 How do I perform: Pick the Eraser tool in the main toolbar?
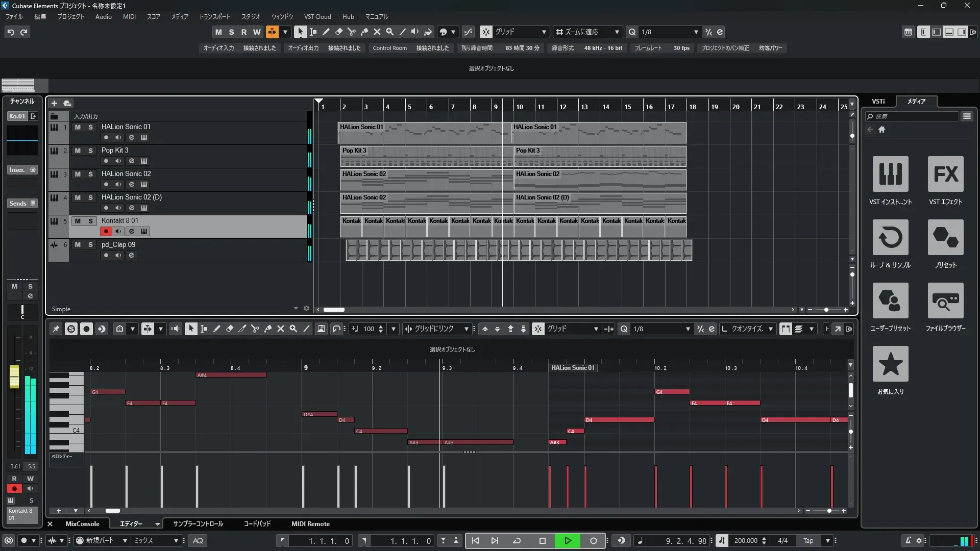point(338,32)
